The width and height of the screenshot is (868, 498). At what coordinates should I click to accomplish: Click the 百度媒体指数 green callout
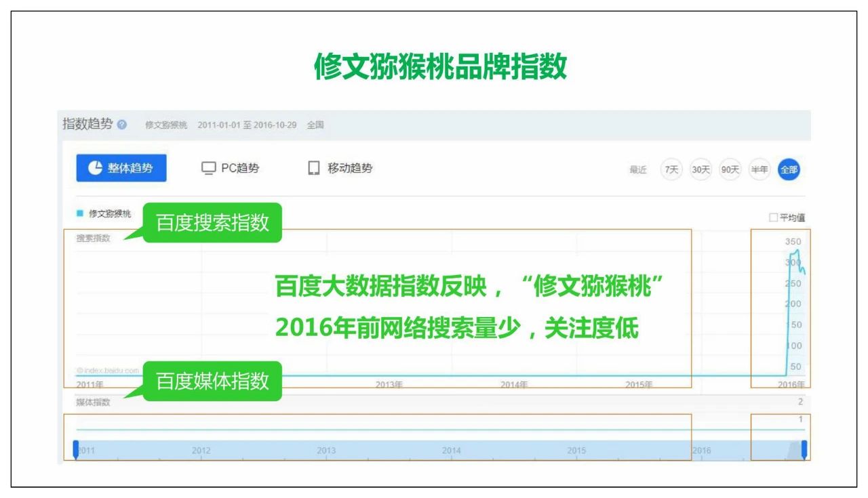click(x=212, y=381)
